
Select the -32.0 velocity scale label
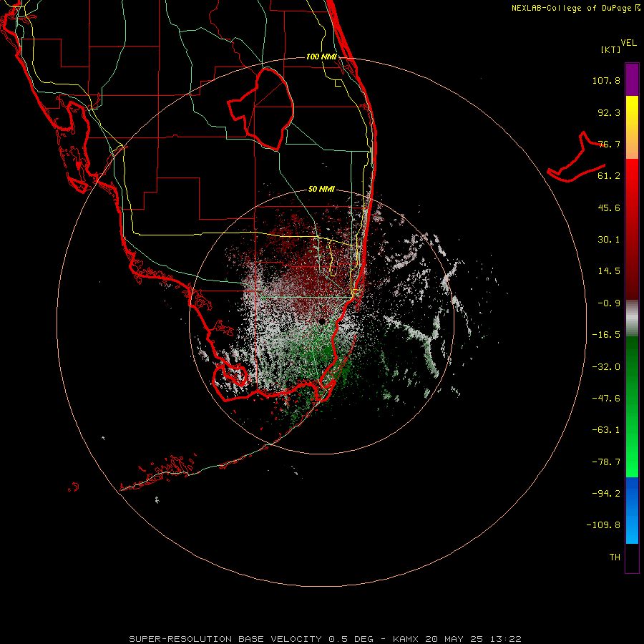(606, 367)
